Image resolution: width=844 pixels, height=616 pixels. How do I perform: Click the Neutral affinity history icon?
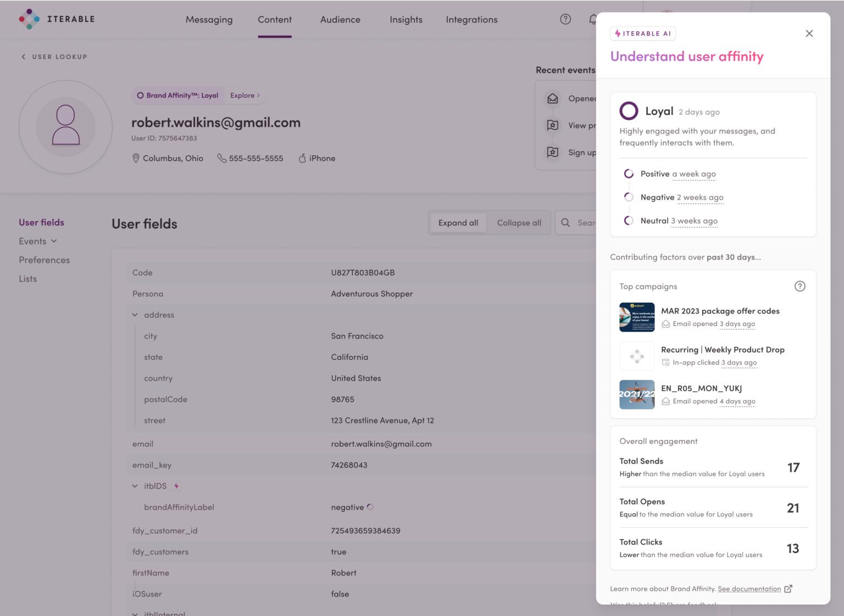(629, 221)
